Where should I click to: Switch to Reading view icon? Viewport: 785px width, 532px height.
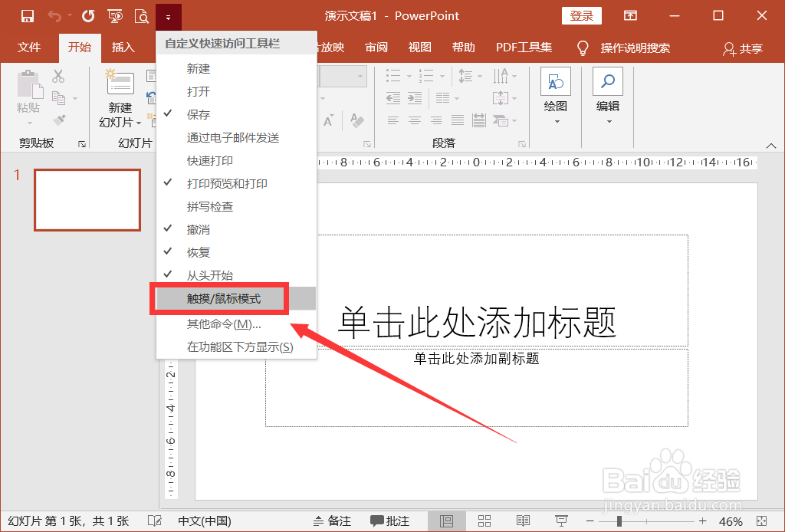point(523,521)
